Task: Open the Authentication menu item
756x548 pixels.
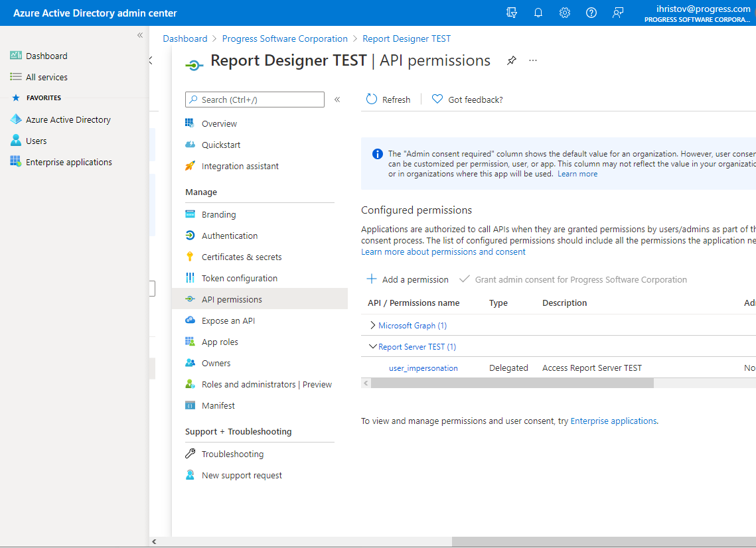Action: (x=228, y=236)
